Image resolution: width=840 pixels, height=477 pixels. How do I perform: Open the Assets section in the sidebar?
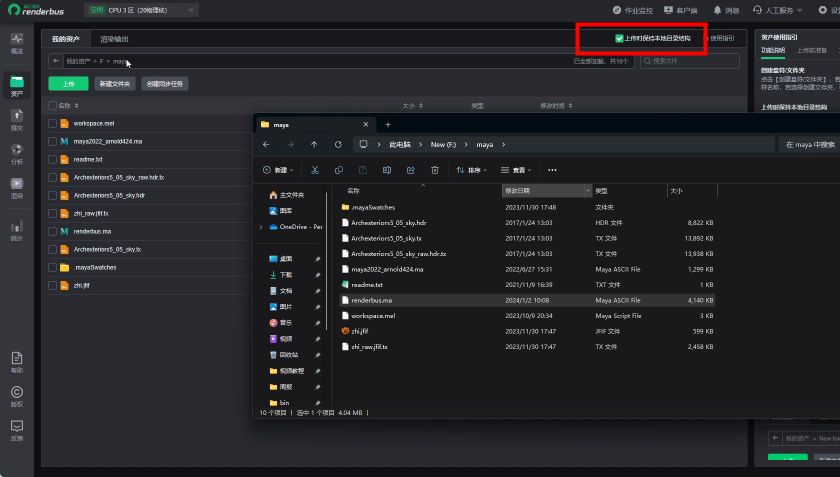16,85
